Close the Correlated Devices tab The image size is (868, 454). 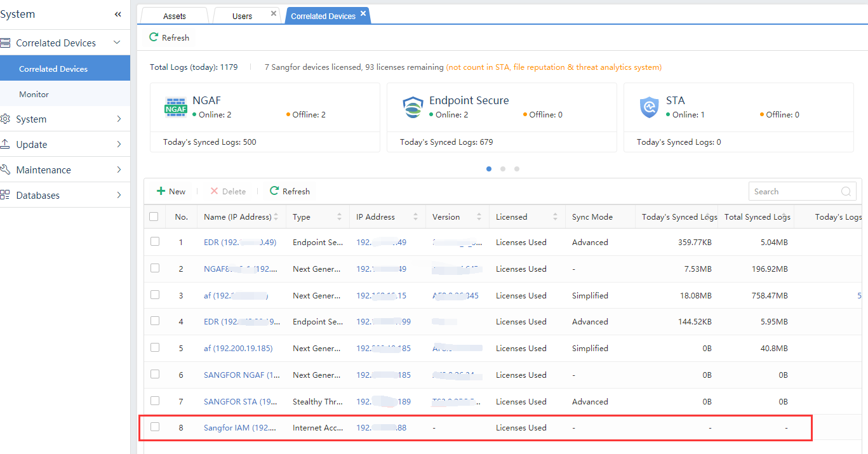click(363, 13)
